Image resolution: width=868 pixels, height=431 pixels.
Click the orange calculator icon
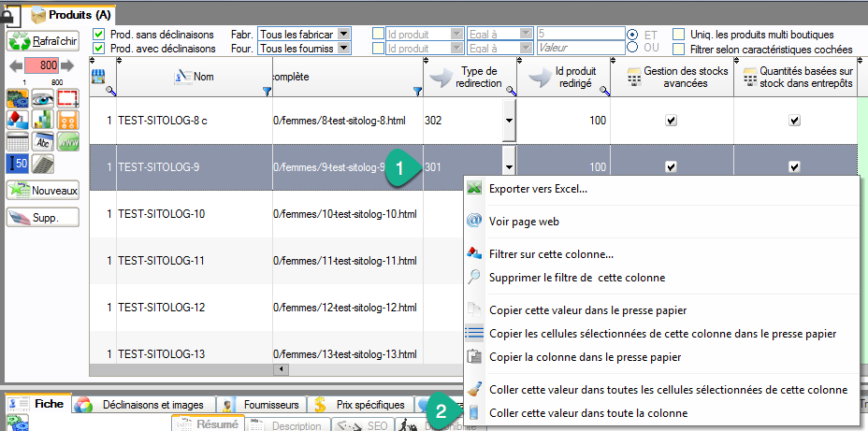[x=67, y=120]
